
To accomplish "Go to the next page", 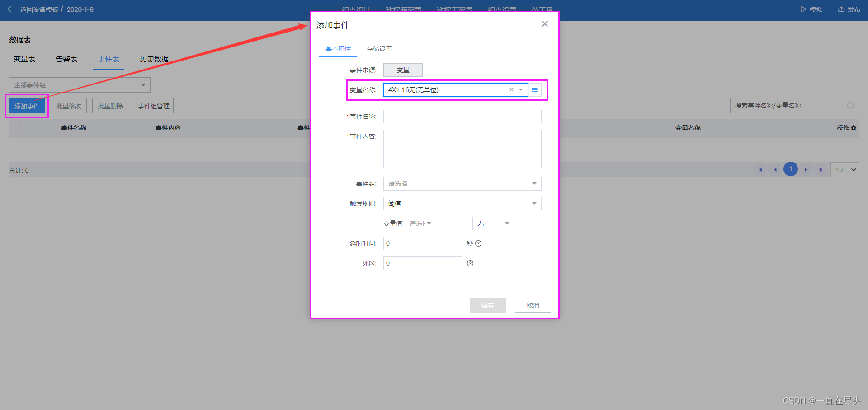I will (x=806, y=170).
